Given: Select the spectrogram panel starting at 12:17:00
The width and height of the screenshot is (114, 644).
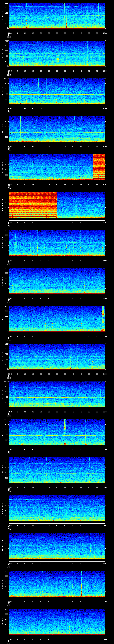Looking at the screenshot, I should pos(57,129).
